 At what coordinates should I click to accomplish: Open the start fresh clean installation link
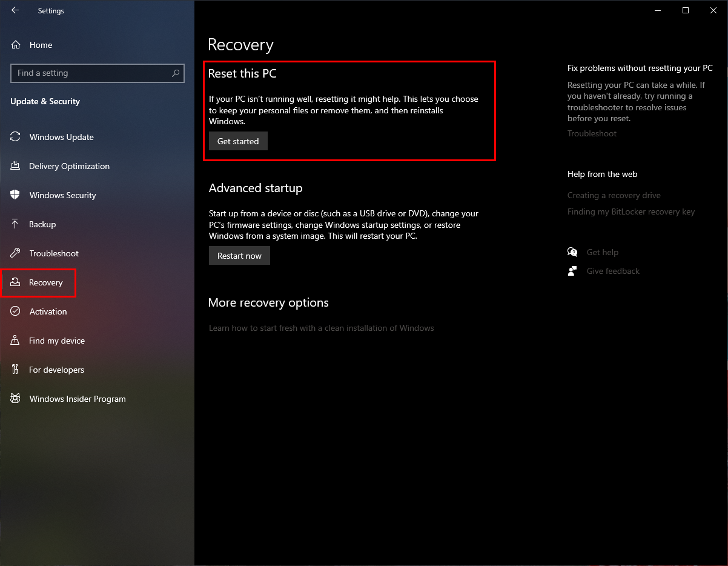coord(322,328)
